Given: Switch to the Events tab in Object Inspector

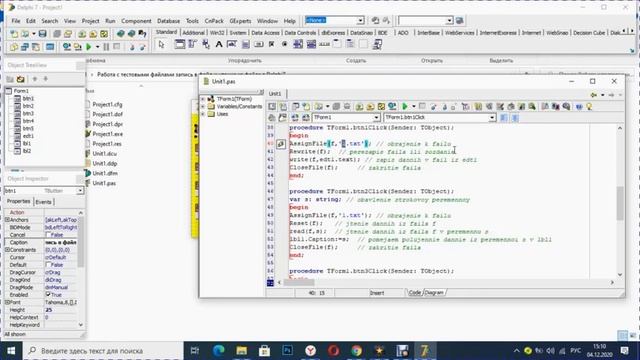Looking at the screenshot, I should coord(43,202).
